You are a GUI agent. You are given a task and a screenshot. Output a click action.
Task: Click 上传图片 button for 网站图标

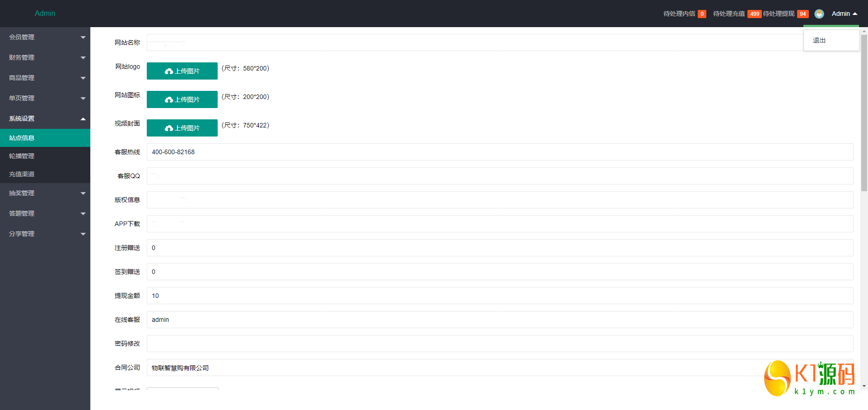[x=182, y=99]
